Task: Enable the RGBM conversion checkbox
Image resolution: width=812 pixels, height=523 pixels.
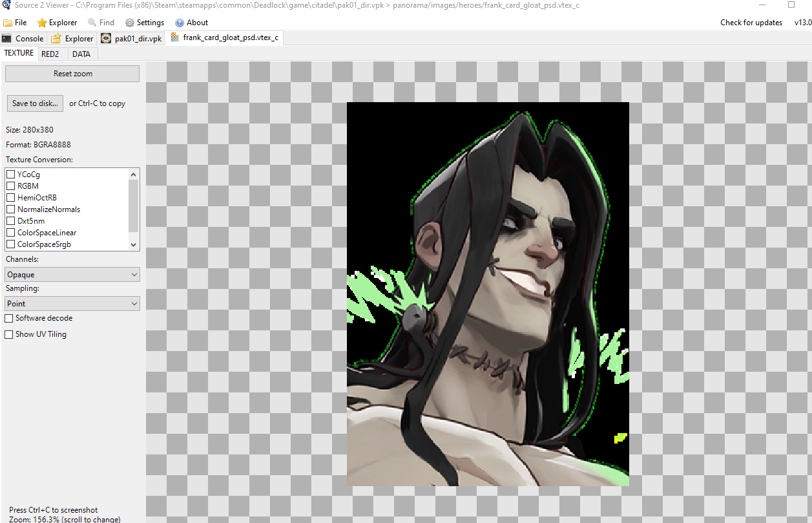Action: 11,186
